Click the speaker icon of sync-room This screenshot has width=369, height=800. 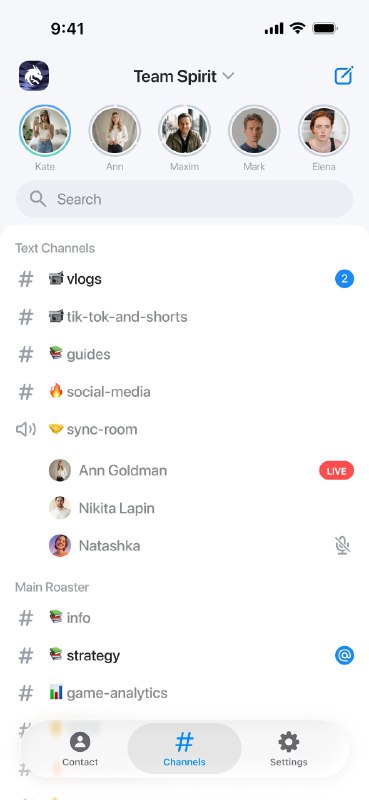26,430
